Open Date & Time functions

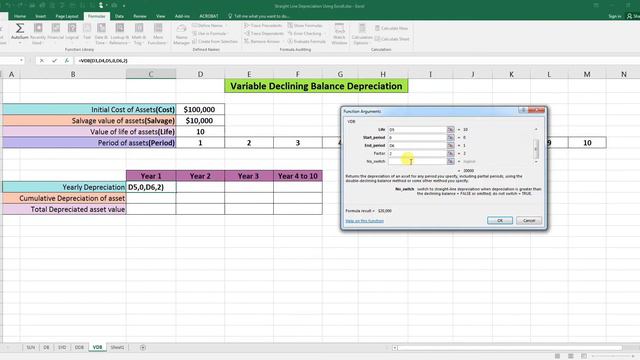click(101, 34)
